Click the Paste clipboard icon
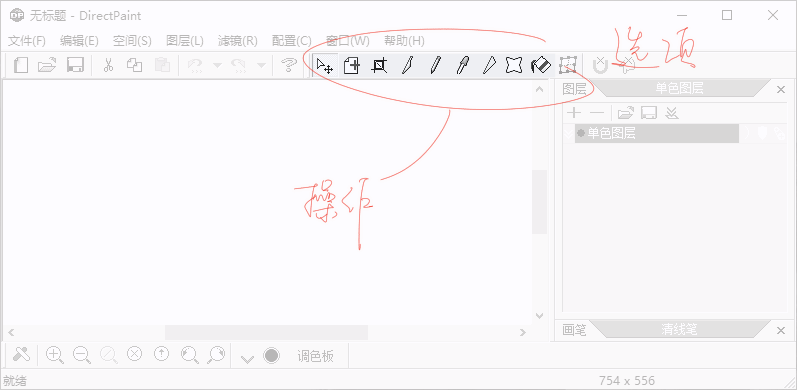The width and height of the screenshot is (797, 390). 162,66
